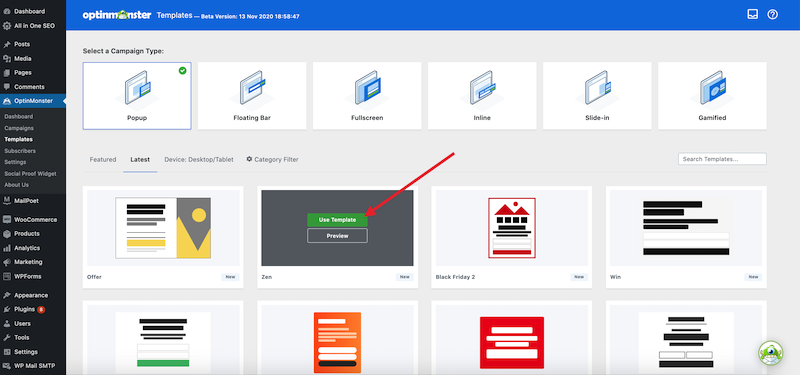Open the inbox notifications icon in header
The height and width of the screenshot is (375, 800).
[753, 15]
